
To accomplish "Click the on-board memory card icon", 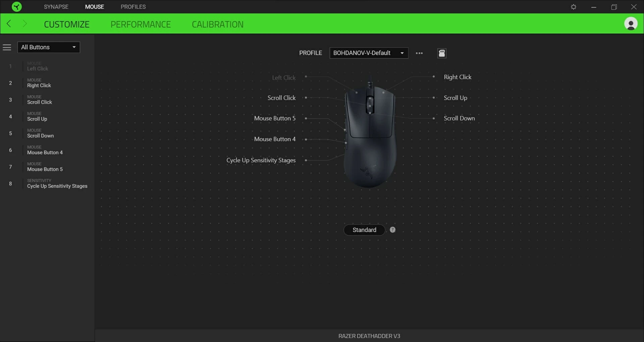I will tap(442, 53).
